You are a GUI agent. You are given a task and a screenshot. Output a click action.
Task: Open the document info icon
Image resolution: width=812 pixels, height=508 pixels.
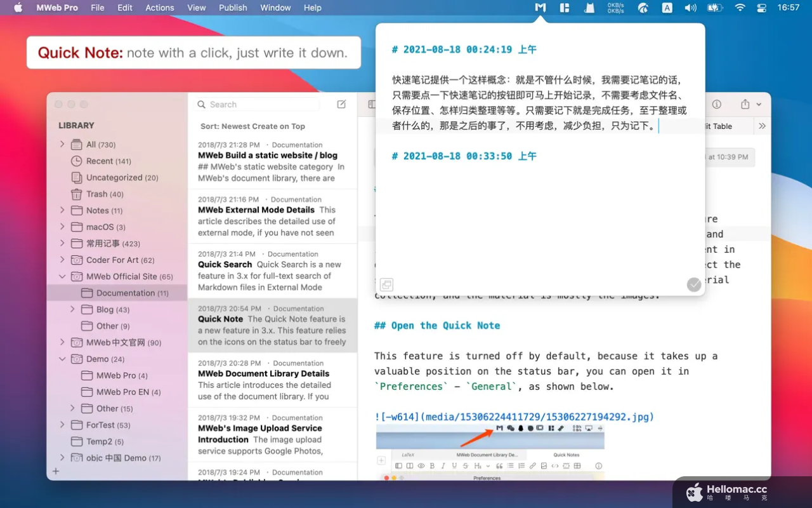point(716,104)
